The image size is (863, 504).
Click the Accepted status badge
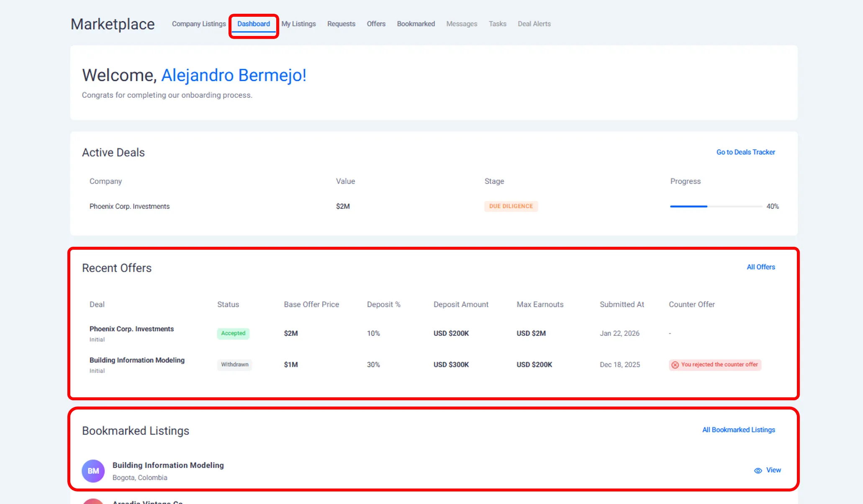pos(233,333)
